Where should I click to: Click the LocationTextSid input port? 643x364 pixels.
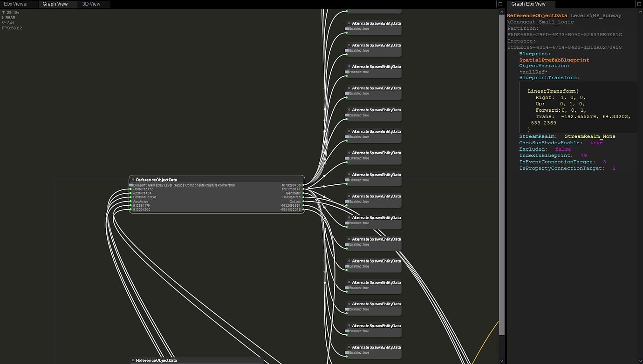point(130,197)
